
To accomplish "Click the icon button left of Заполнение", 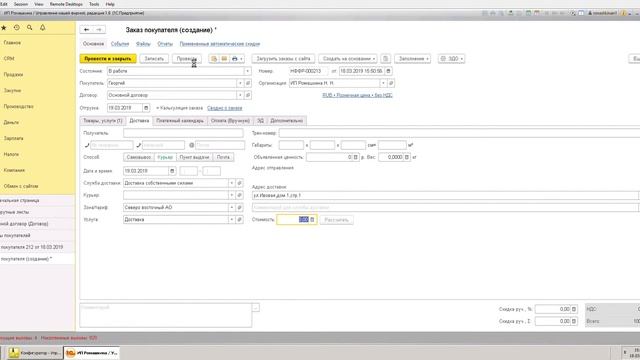I will [386, 59].
